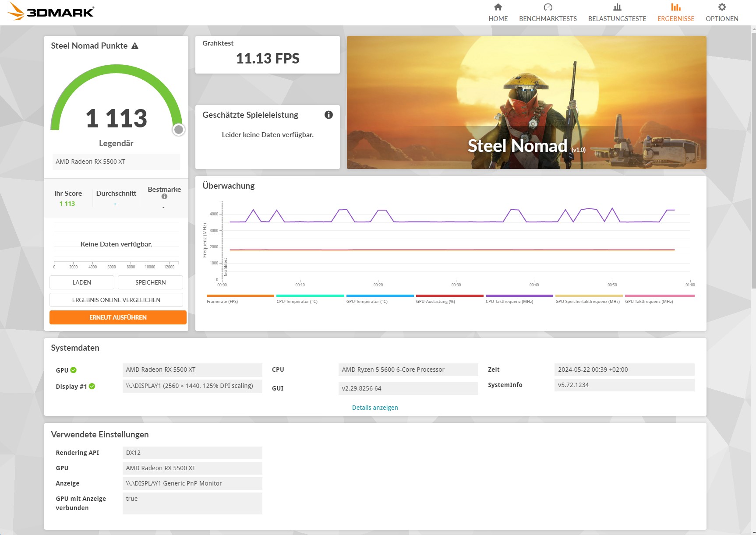Click the Zeit timestamp field
This screenshot has height=535, width=756.
[625, 370]
